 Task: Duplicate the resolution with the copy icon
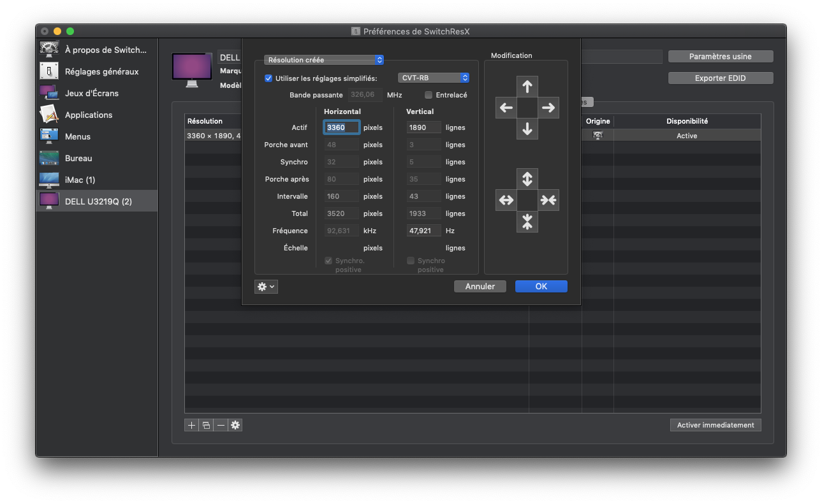coord(206,425)
